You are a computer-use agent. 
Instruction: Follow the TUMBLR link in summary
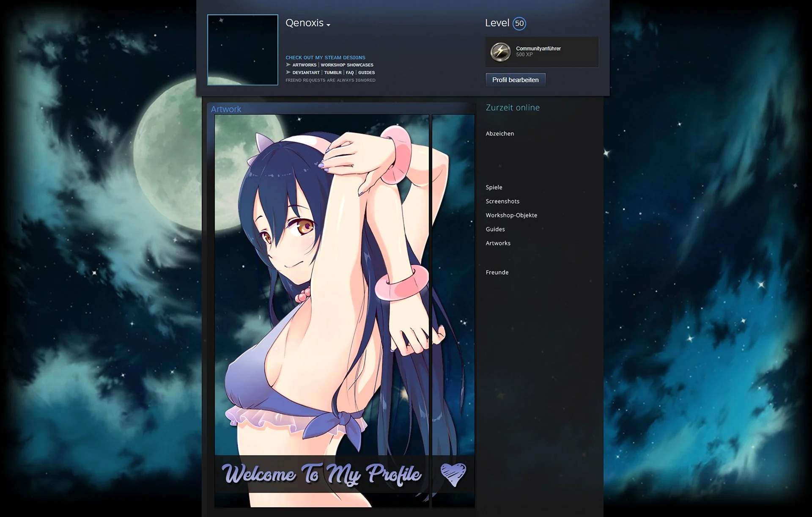332,73
